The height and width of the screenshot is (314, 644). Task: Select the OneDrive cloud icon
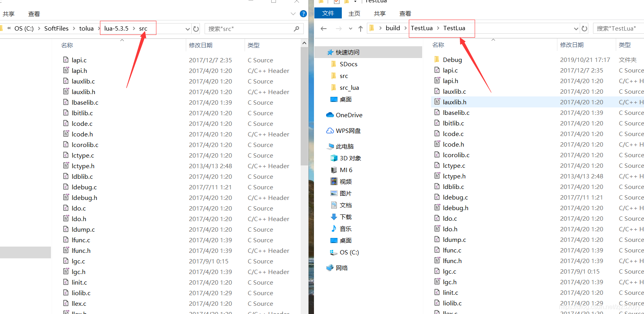[330, 115]
